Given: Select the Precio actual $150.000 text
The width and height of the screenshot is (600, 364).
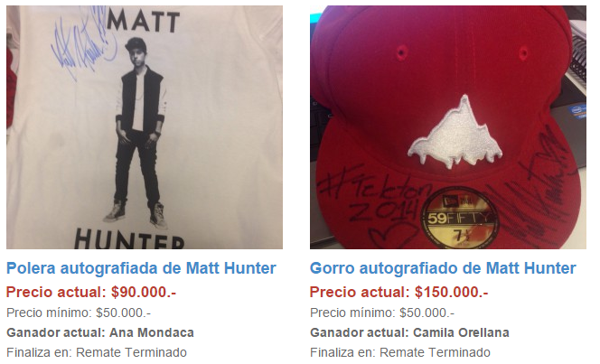Looking at the screenshot, I should (398, 293).
